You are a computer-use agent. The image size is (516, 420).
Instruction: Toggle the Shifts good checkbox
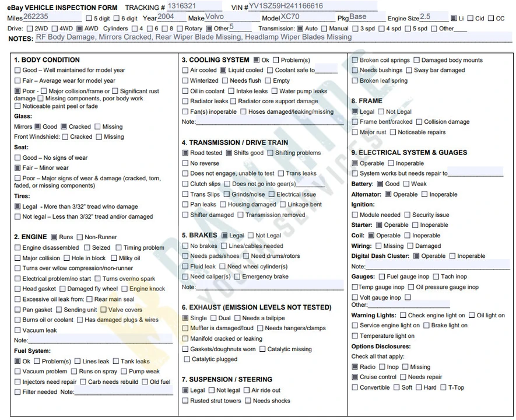[x=229, y=153]
